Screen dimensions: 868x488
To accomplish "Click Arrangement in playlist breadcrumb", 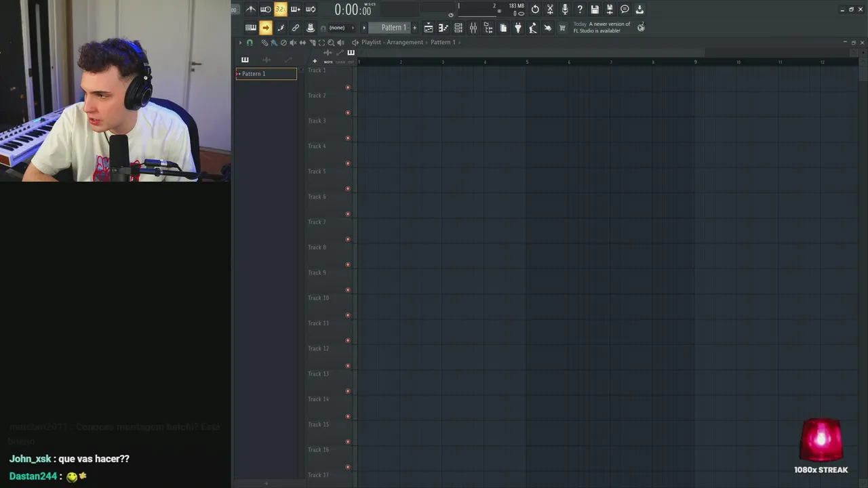I will (405, 42).
